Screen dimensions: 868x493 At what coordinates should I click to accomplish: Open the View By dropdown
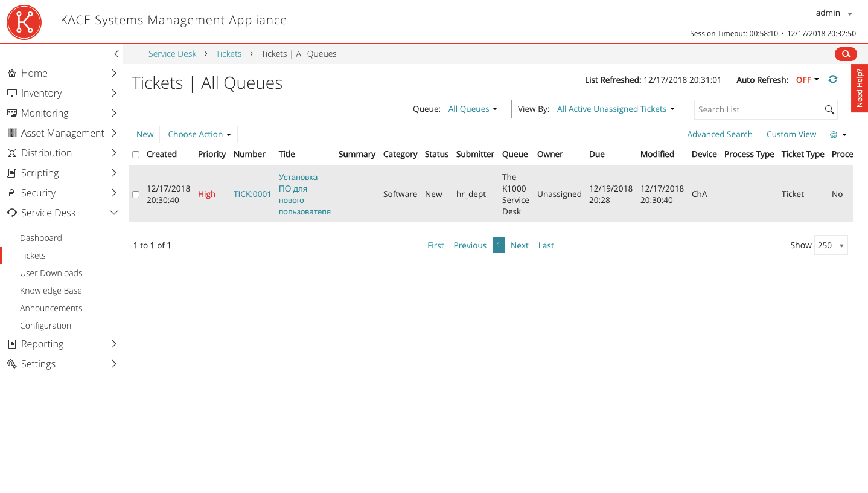tap(616, 109)
